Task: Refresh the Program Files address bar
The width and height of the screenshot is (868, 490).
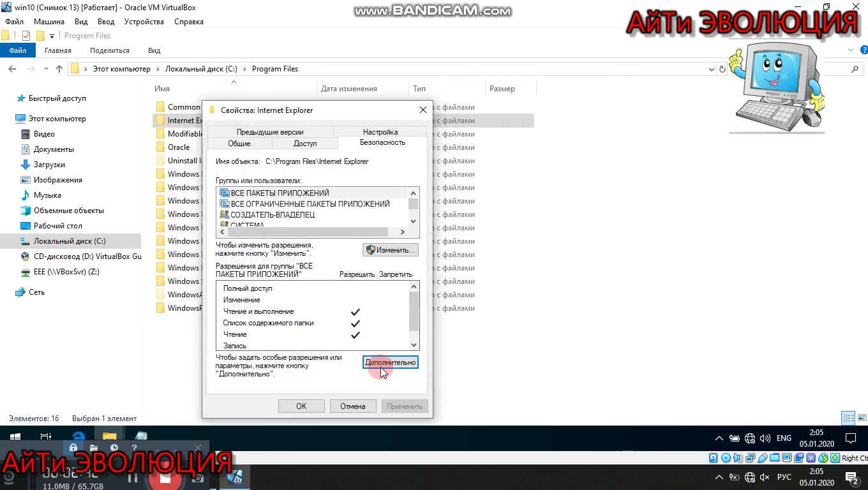Action: tap(722, 69)
